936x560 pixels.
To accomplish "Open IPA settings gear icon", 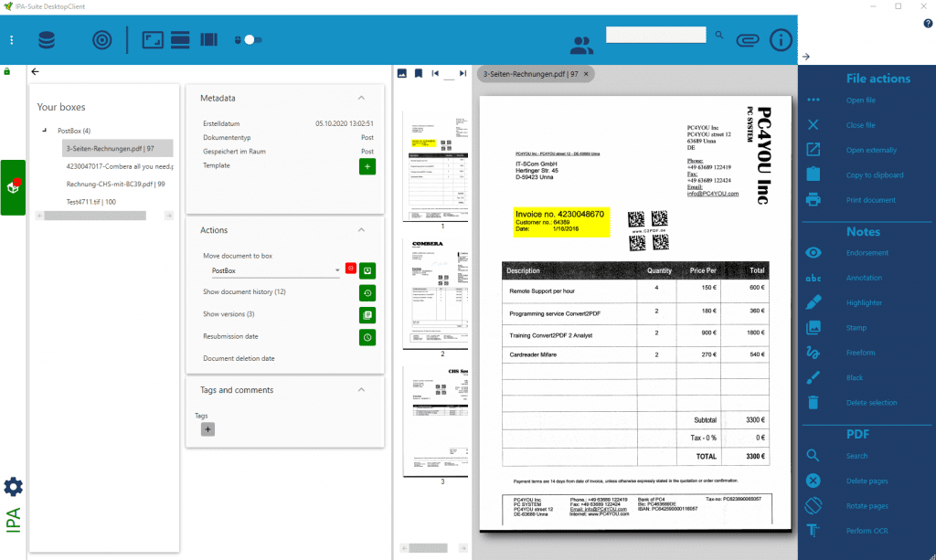I will click(x=14, y=487).
